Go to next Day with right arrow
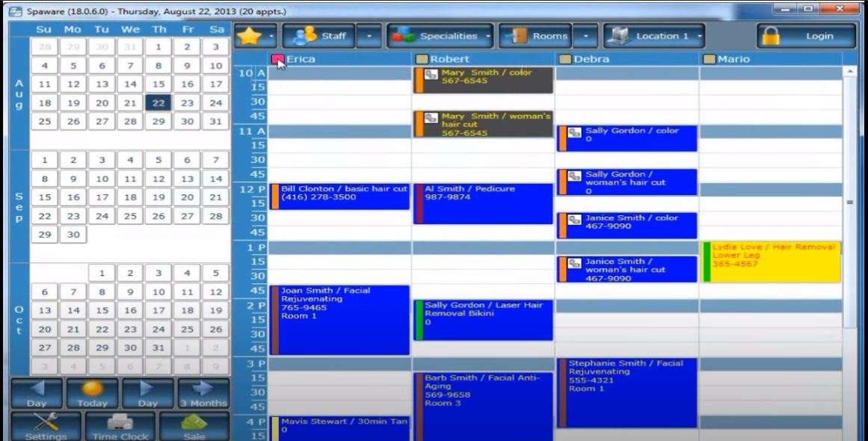Image resolution: width=868 pixels, height=441 pixels. 148,393
